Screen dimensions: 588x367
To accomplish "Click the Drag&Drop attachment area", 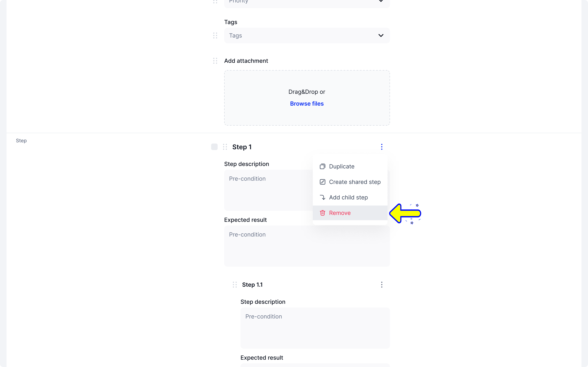I will pos(307,98).
